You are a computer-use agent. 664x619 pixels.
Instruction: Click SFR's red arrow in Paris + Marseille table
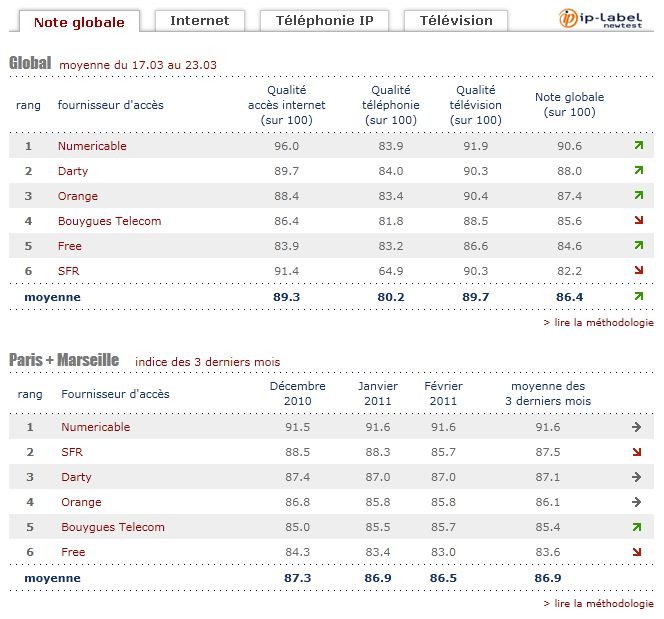tap(637, 452)
